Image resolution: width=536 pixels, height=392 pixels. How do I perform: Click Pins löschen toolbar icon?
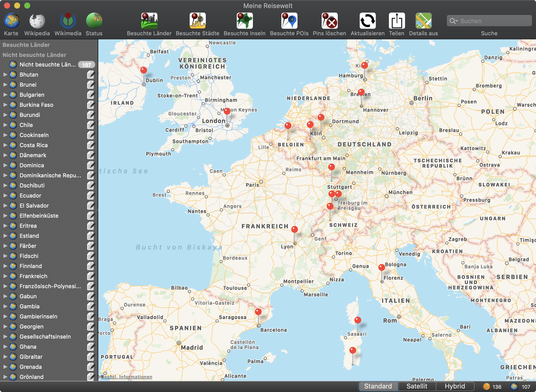coord(329,21)
